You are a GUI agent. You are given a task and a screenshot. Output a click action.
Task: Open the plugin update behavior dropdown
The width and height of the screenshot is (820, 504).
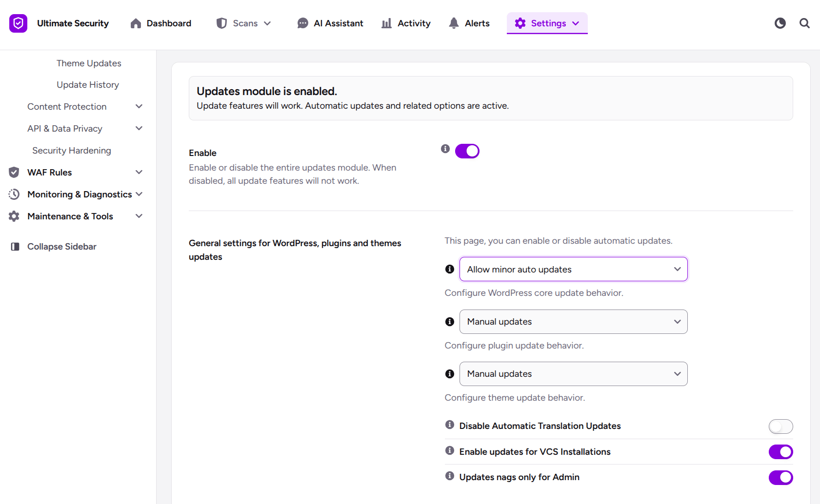coord(574,322)
